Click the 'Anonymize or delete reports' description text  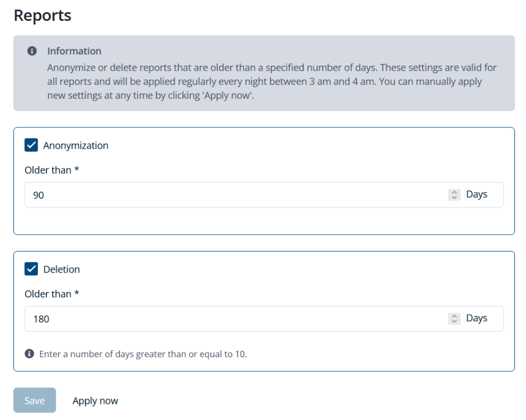(x=272, y=81)
